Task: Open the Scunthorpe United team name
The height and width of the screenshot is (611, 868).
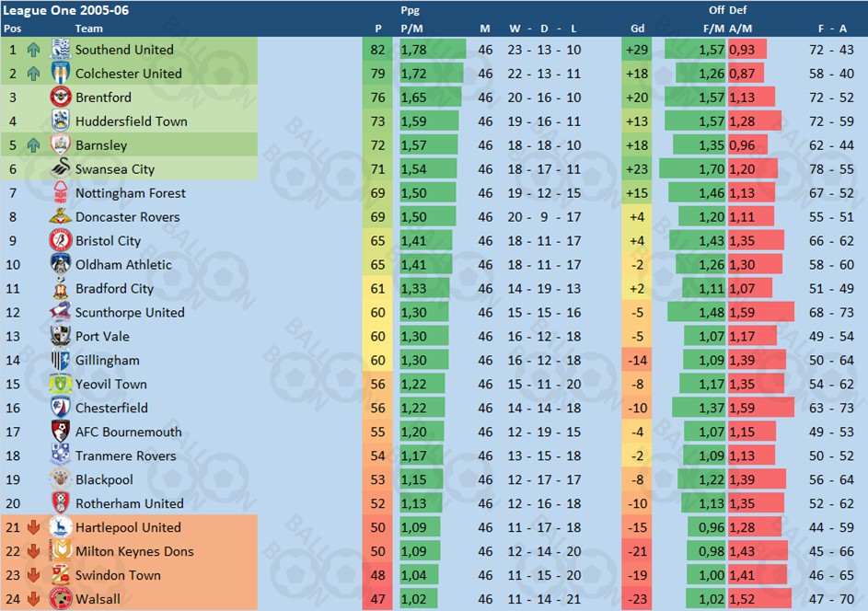Action: click(130, 313)
